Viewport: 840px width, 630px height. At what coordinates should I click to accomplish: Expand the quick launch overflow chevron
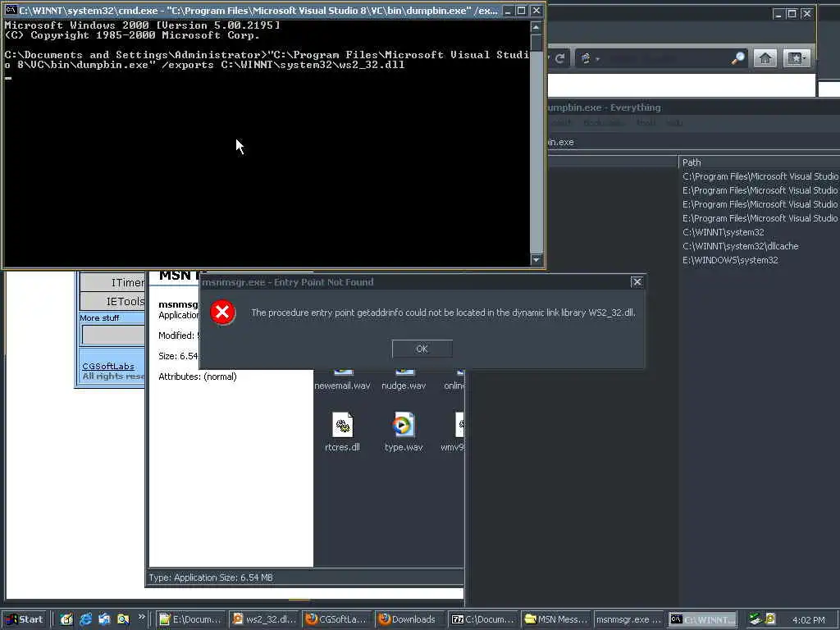141,617
